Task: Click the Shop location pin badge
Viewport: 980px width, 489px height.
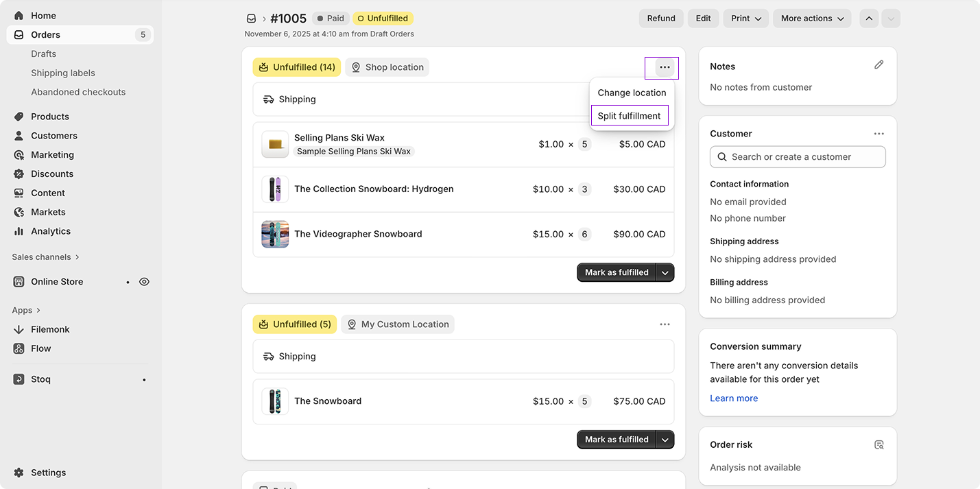Action: (x=387, y=67)
